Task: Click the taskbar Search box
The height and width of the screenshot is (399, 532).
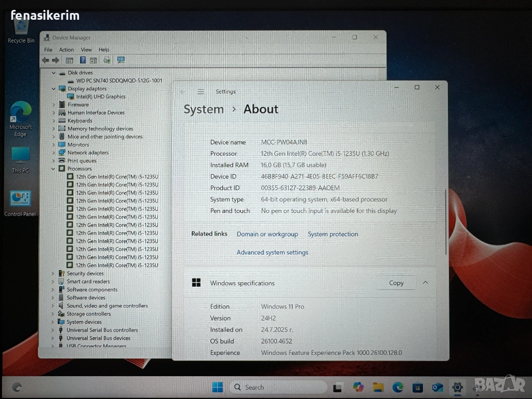Action: (278, 387)
